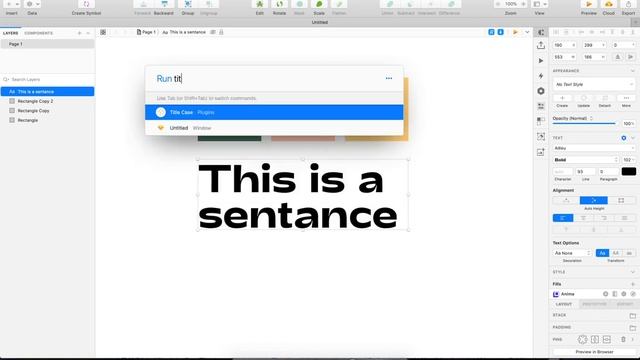Image resolution: width=640 pixels, height=360 pixels.
Task: Switch to the Components tab
Action: (38, 33)
